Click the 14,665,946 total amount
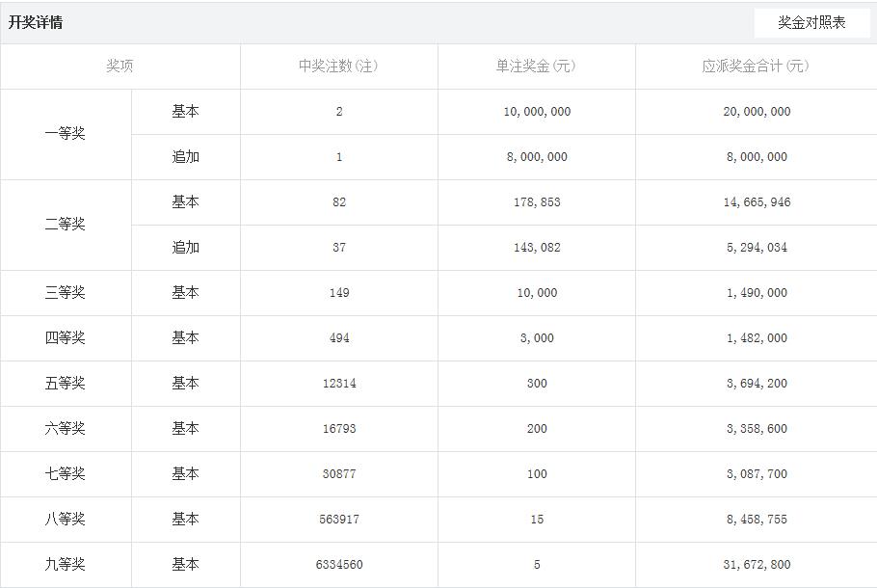The height and width of the screenshot is (588, 877). click(757, 202)
